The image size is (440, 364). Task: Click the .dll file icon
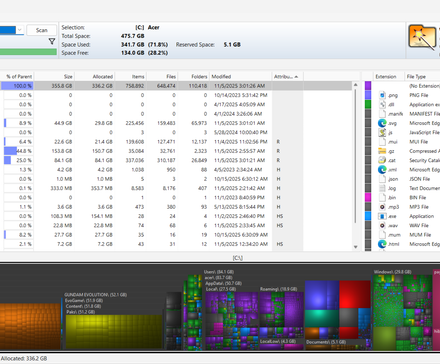click(382, 105)
